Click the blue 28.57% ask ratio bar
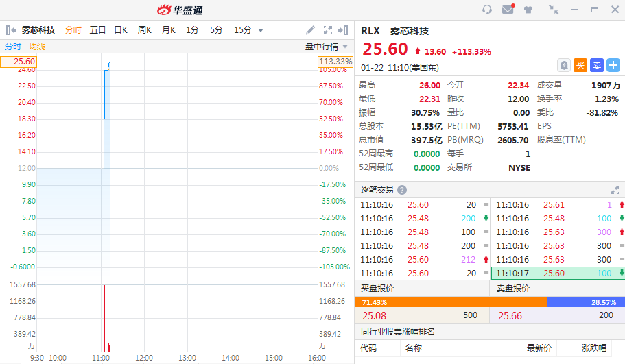This screenshot has height=364, width=625. click(586, 302)
